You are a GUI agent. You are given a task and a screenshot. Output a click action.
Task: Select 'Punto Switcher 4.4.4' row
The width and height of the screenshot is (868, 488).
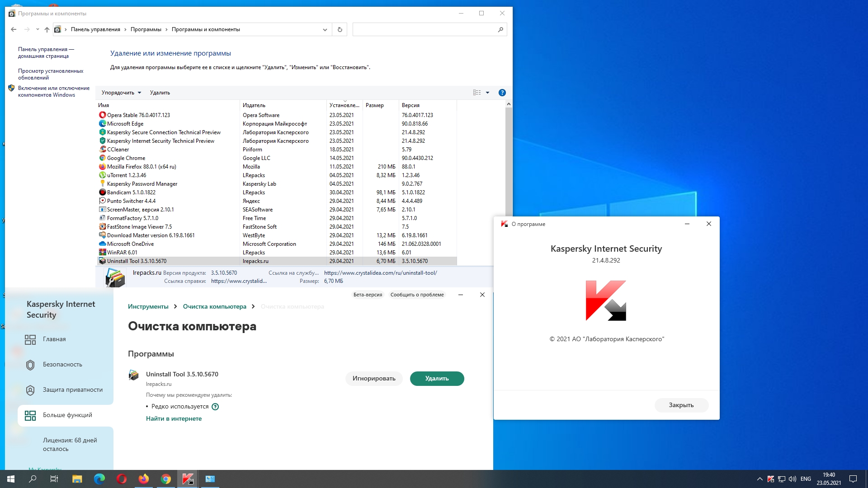click(277, 201)
